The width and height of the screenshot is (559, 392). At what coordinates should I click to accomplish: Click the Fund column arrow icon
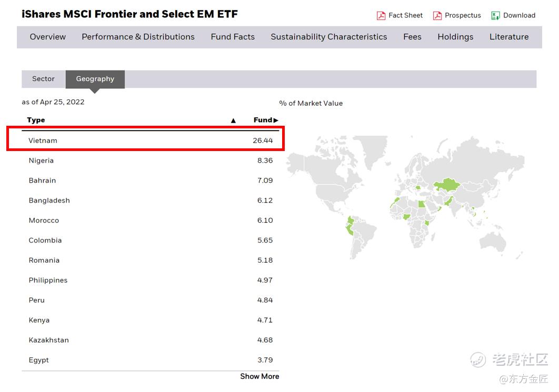click(276, 120)
